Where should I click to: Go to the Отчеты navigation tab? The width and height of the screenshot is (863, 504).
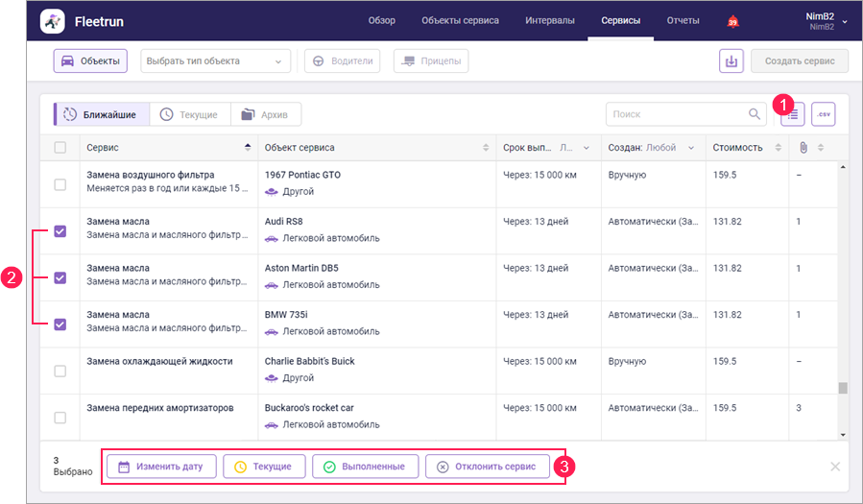(x=683, y=21)
